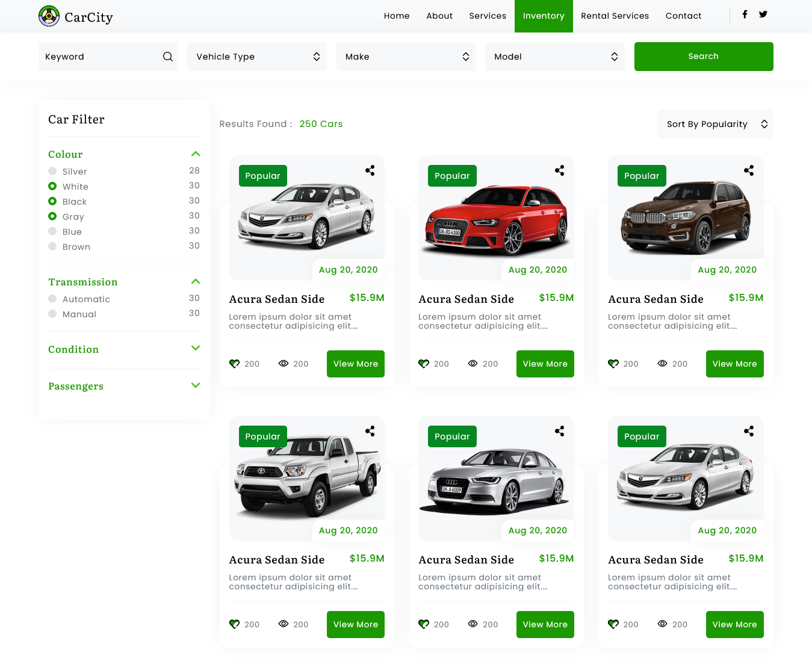812x667 pixels.
Task: Like the silver Audi sedan with heart icon
Action: (424, 624)
